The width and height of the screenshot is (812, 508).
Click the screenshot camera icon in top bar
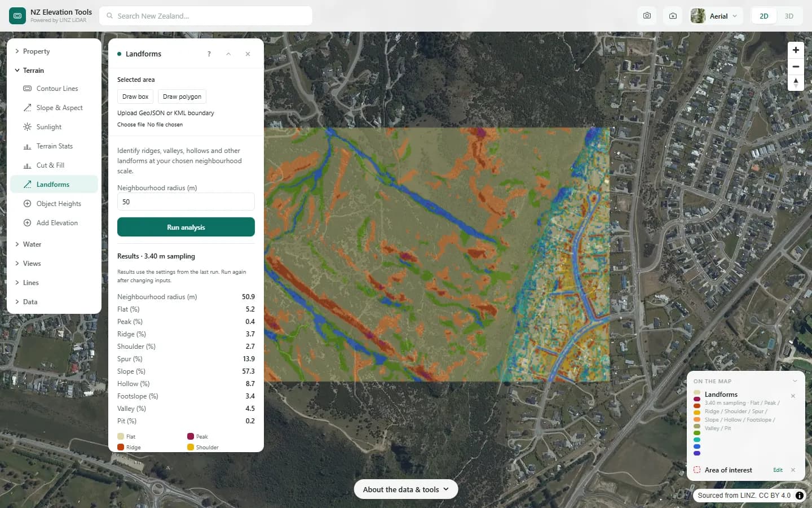(x=647, y=16)
